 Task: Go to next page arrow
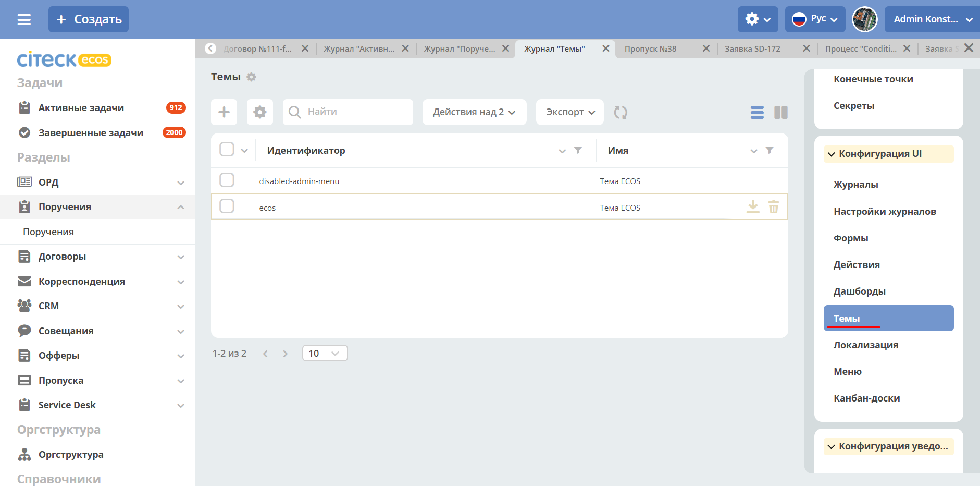point(285,354)
